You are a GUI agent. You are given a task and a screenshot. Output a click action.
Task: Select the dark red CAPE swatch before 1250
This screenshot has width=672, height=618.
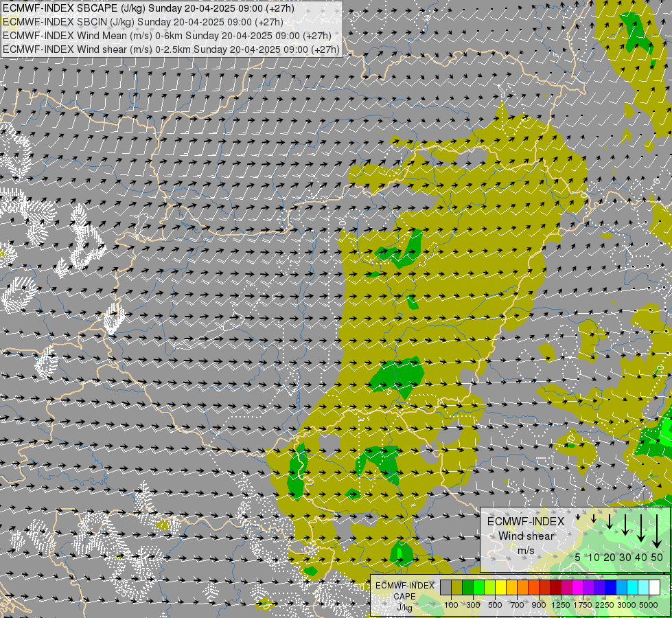[555, 587]
